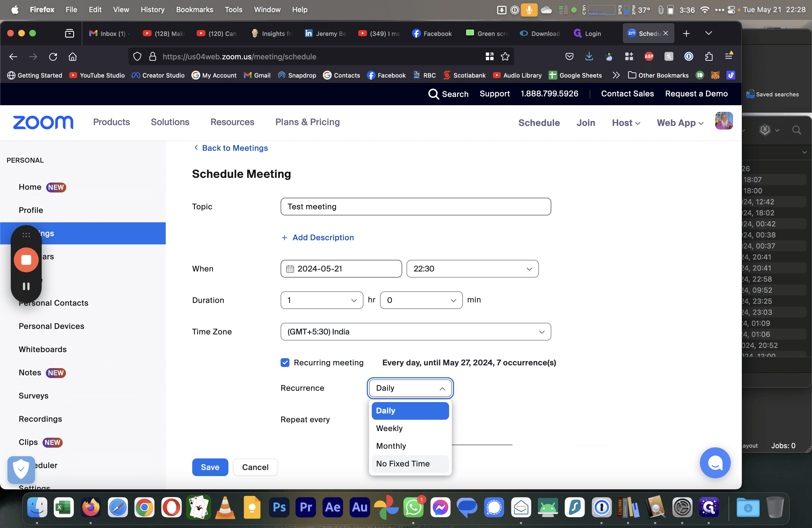This screenshot has height=528, width=812.
Task: Stop the screen recording with the red button
Action: click(x=26, y=260)
